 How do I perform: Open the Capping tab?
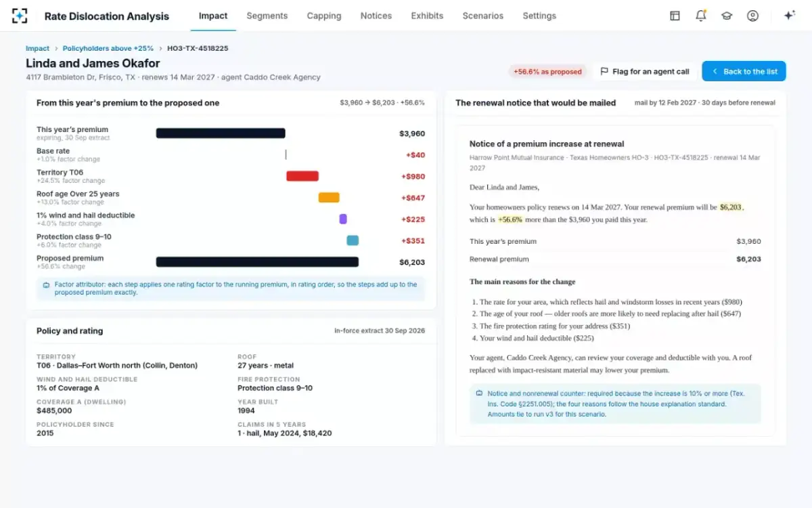click(x=324, y=16)
